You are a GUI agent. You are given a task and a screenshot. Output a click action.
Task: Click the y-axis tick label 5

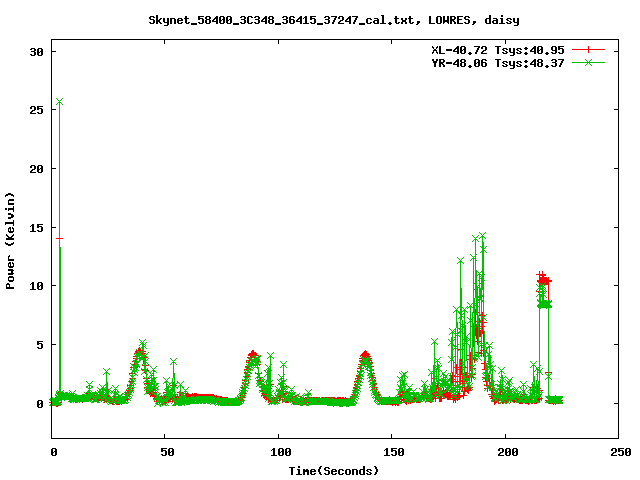tap(40, 345)
